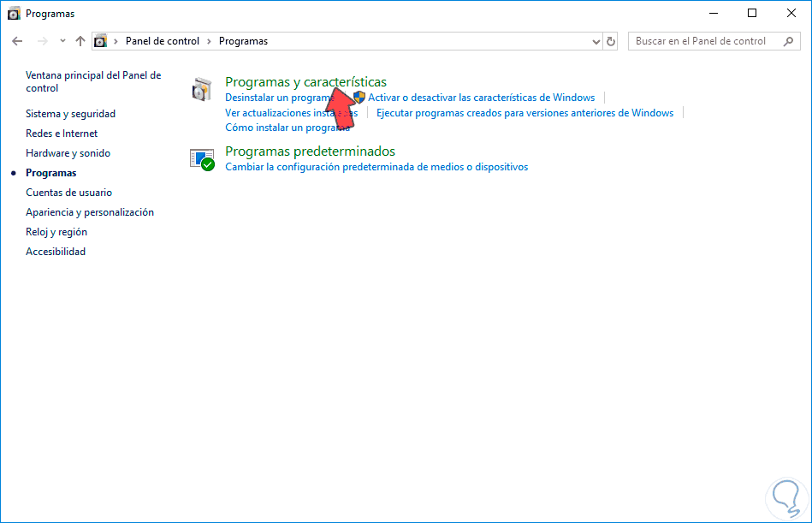
Task: Open Programas y características heading
Action: tap(305, 82)
